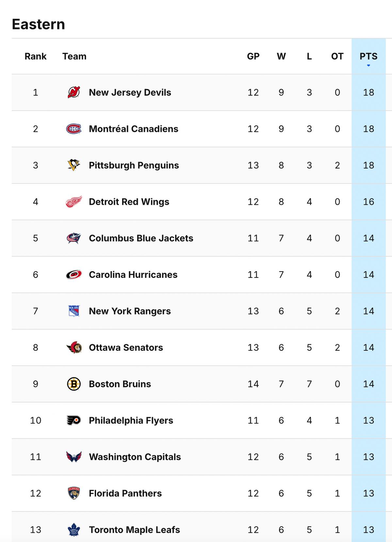
Task: Click the Philadelphia Flyers logo
Action: (x=74, y=421)
